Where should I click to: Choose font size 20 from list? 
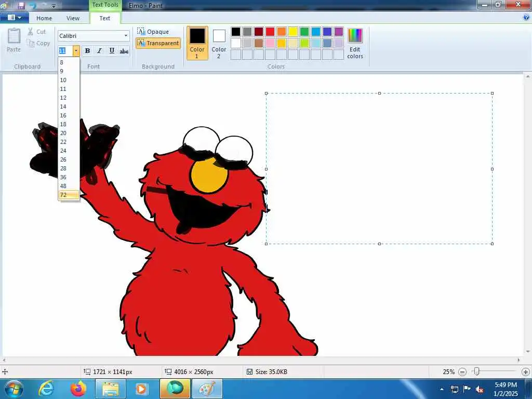tap(69, 133)
